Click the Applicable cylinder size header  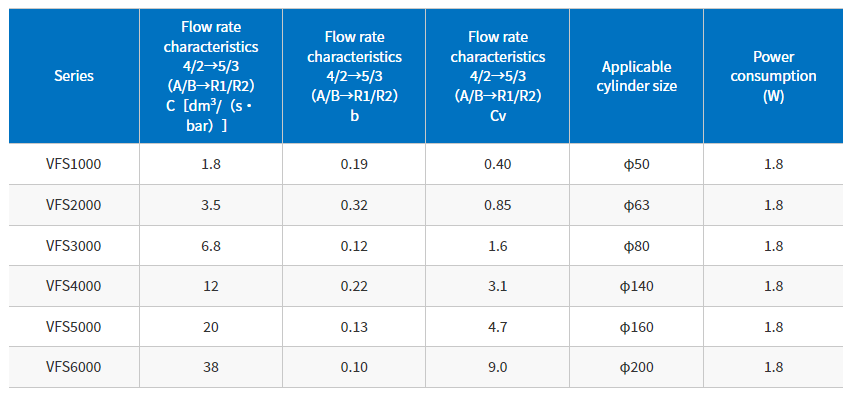pos(636,76)
